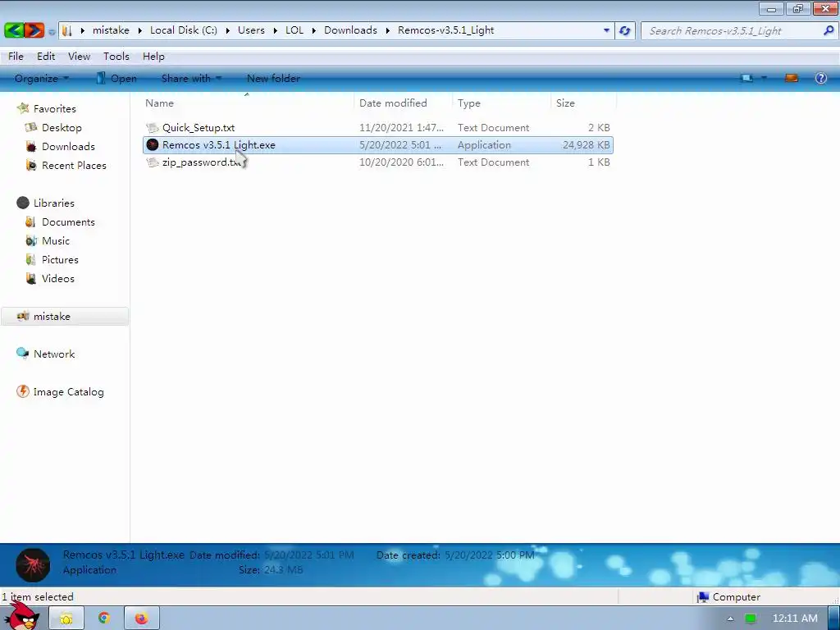Open the Angry Birds start button
Image resolution: width=840 pixels, height=630 pixels.
(22, 617)
